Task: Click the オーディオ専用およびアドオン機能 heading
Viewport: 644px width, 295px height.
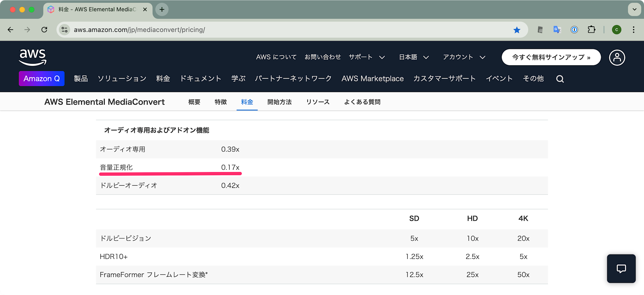Action: (156, 130)
